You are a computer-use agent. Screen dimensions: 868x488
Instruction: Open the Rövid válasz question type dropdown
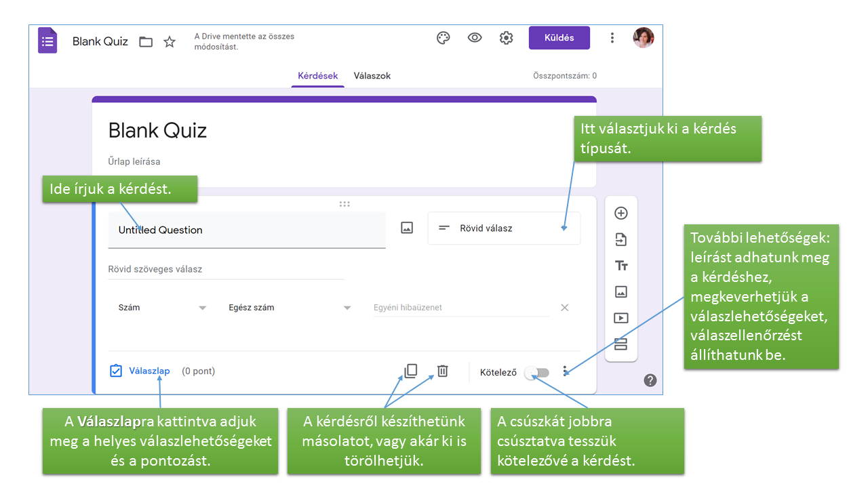pyautogui.click(x=504, y=228)
